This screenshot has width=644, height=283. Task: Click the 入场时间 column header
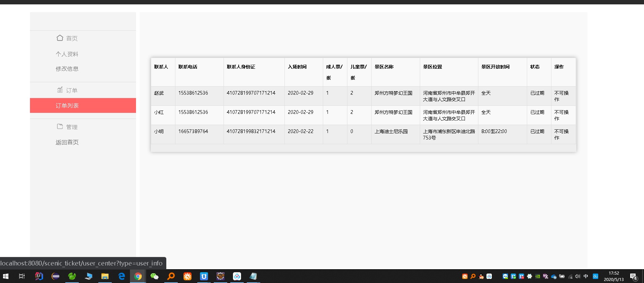click(297, 67)
